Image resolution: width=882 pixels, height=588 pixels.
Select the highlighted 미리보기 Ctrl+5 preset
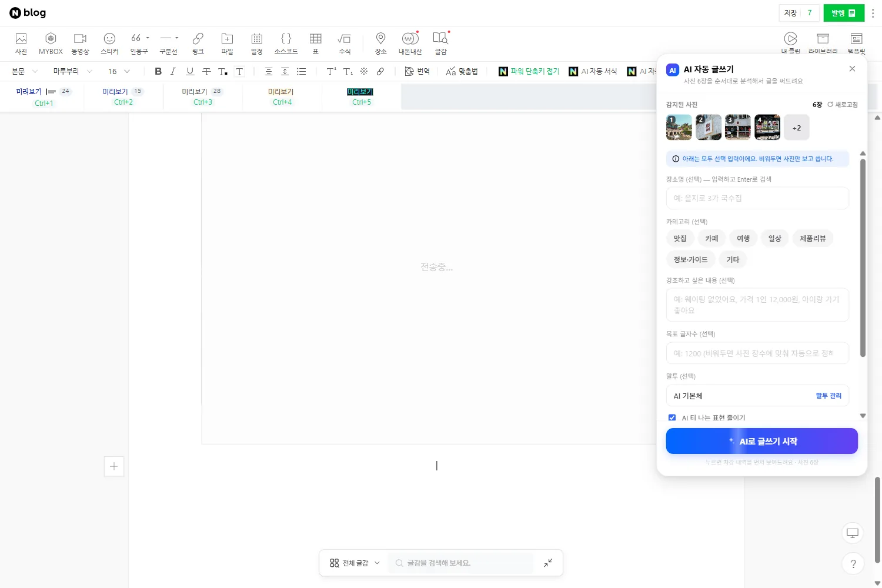tap(361, 97)
